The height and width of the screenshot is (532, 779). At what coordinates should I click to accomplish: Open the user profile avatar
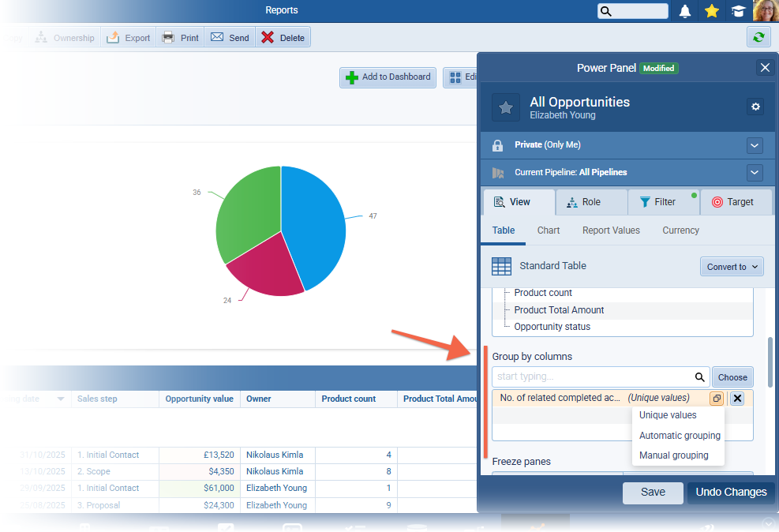click(x=766, y=11)
